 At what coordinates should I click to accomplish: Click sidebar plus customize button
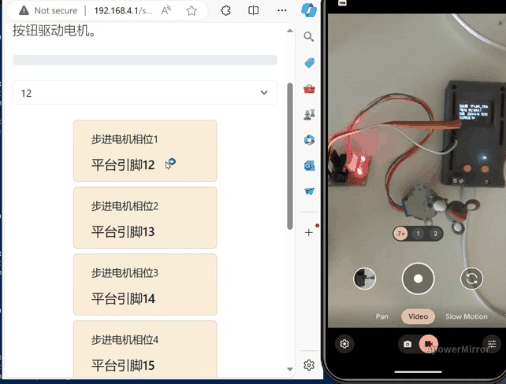(309, 232)
